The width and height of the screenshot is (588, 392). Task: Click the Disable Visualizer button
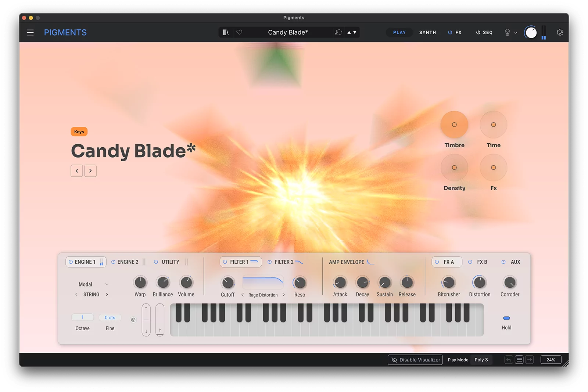coord(415,360)
